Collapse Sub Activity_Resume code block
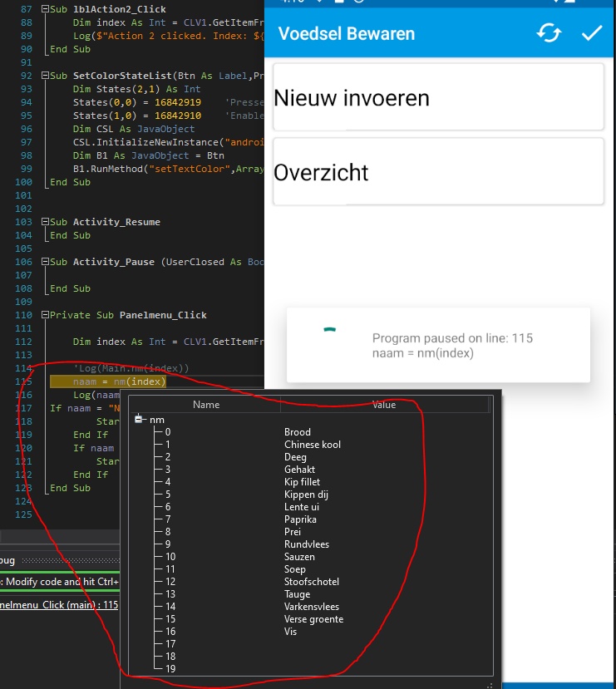616x689 pixels. tap(45, 222)
